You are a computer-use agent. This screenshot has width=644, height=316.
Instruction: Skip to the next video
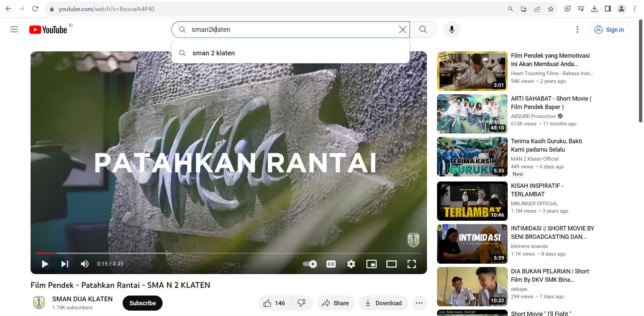click(65, 264)
